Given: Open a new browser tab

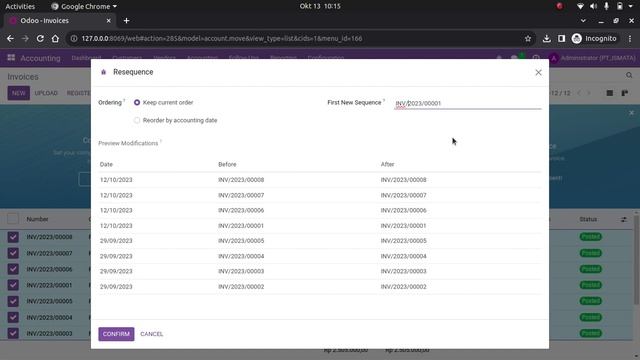Looking at the screenshot, I should 127,20.
